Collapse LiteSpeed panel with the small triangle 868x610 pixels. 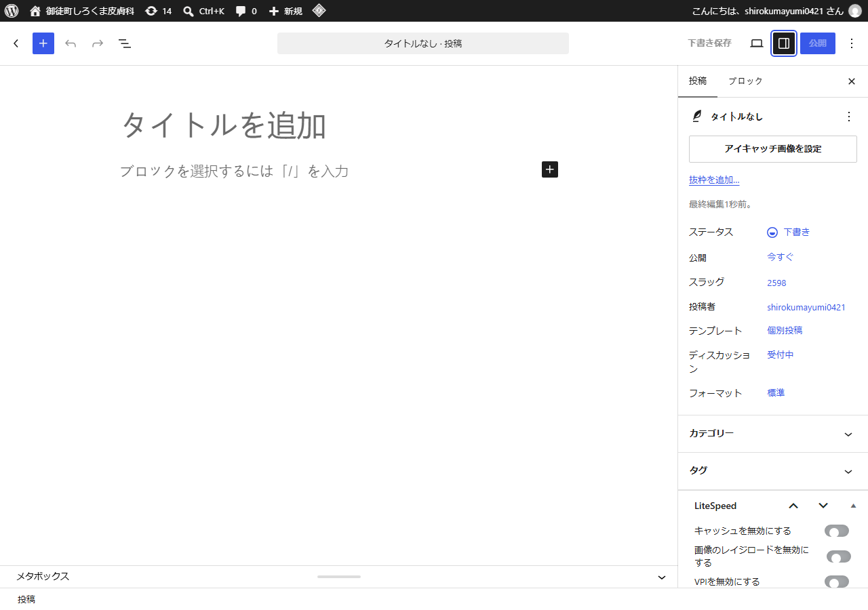tap(853, 506)
